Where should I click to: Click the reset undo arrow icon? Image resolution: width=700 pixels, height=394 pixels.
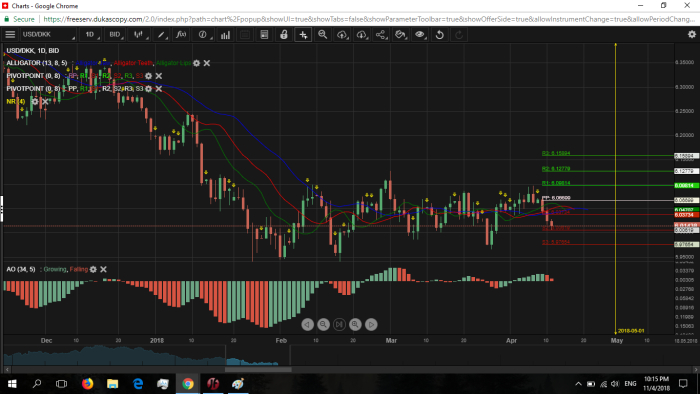439,34
